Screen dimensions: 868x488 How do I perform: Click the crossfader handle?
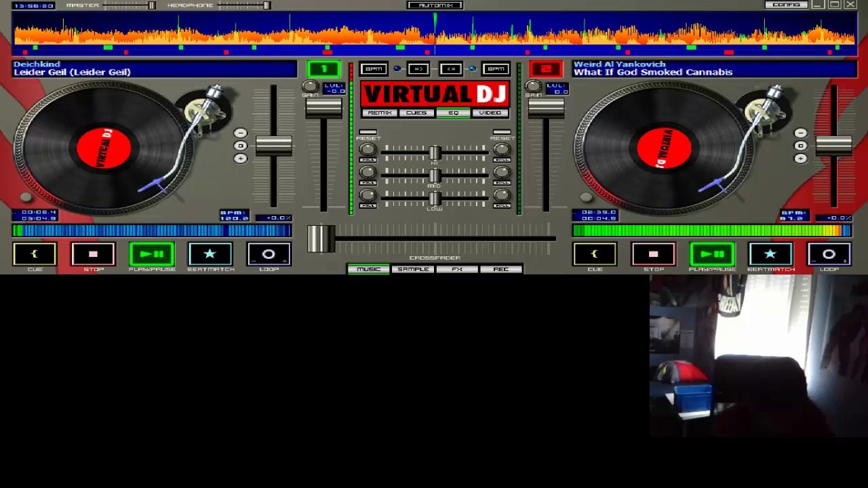pyautogui.click(x=321, y=239)
